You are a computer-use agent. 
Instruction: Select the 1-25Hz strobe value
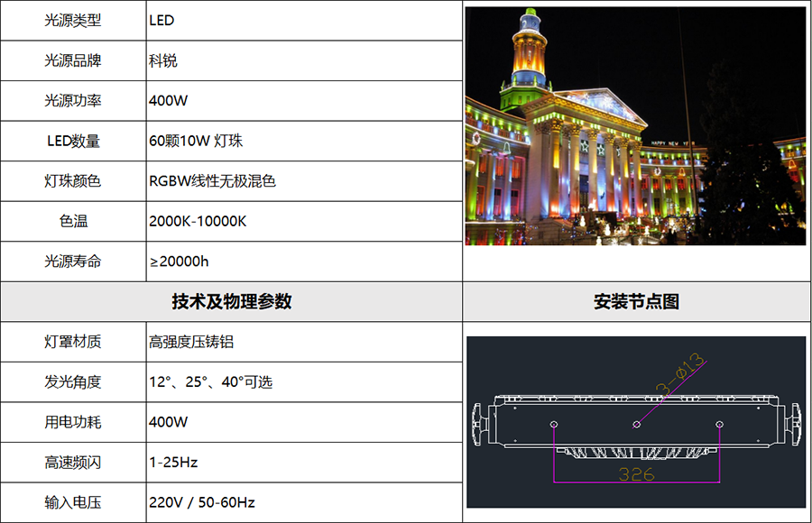173,463
